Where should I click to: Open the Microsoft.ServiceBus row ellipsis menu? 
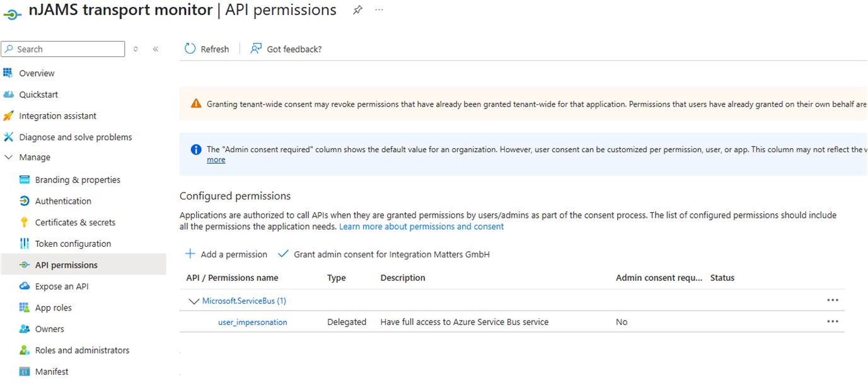pos(833,300)
